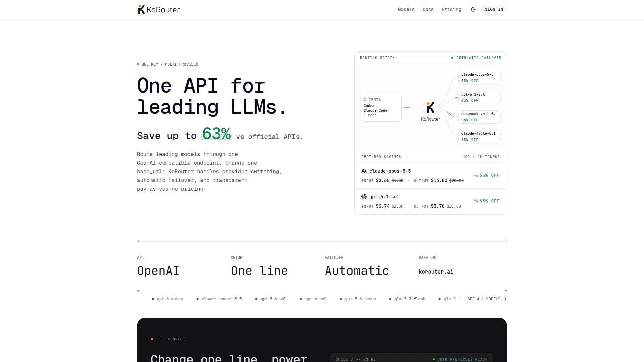Click the BOTH PROTOCOLS READY status label

tap(460, 359)
